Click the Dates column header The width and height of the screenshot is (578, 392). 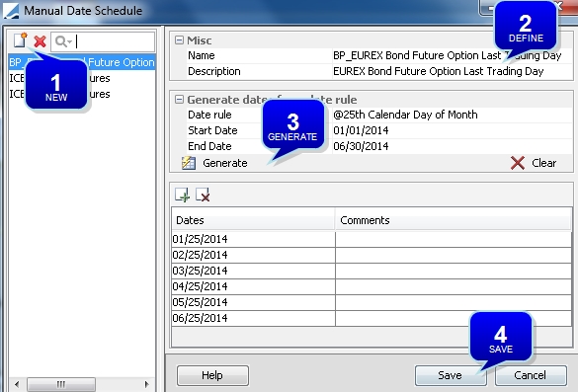[253, 220]
